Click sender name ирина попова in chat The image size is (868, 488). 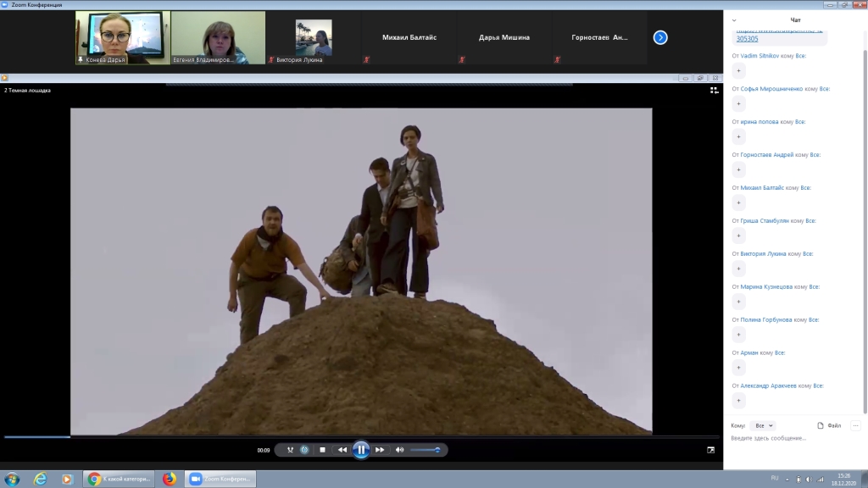[x=759, y=122]
